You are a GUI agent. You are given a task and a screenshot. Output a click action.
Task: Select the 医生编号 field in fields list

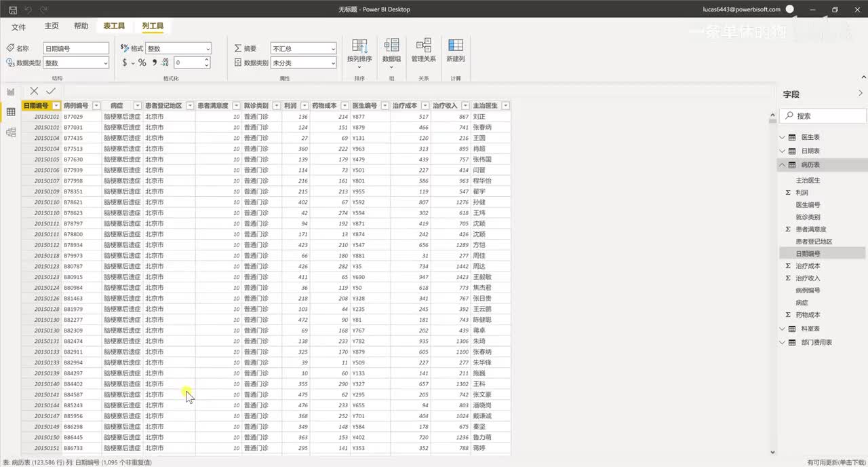pyautogui.click(x=808, y=205)
